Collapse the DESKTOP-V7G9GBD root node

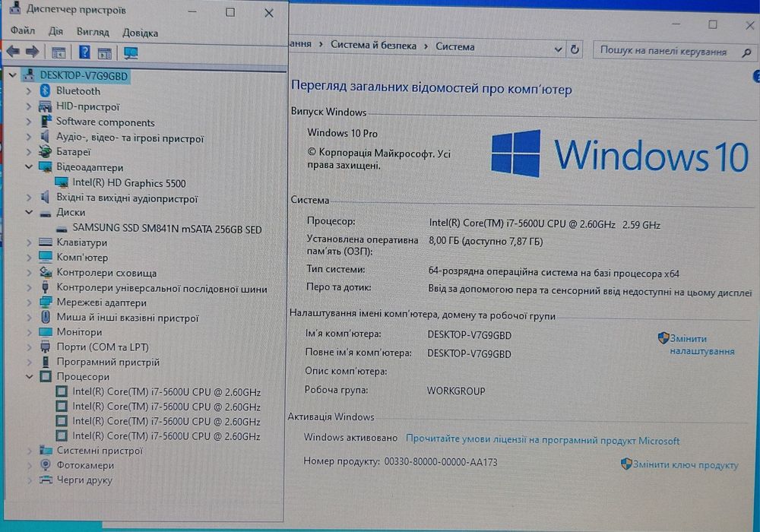[13, 75]
